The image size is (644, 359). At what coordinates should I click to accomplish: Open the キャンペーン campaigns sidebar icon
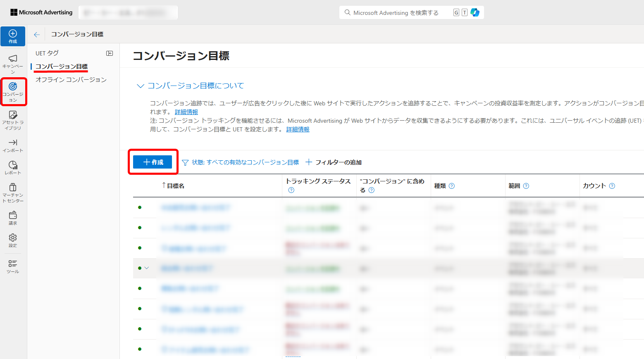coord(13,64)
